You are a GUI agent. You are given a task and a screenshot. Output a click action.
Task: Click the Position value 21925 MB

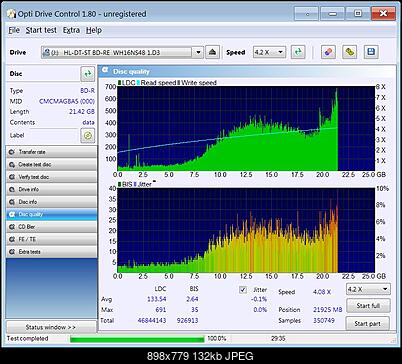pyautogui.click(x=328, y=310)
